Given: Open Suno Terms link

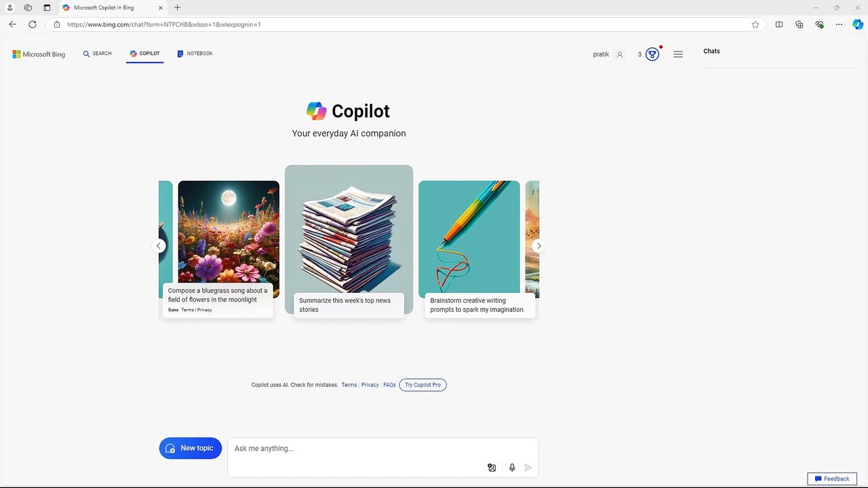Looking at the screenshot, I should coord(187,310).
